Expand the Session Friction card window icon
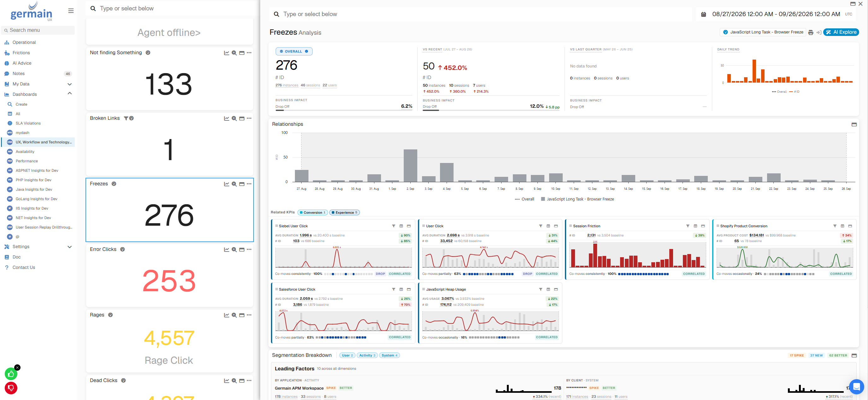The width and height of the screenshot is (868, 400). click(703, 226)
